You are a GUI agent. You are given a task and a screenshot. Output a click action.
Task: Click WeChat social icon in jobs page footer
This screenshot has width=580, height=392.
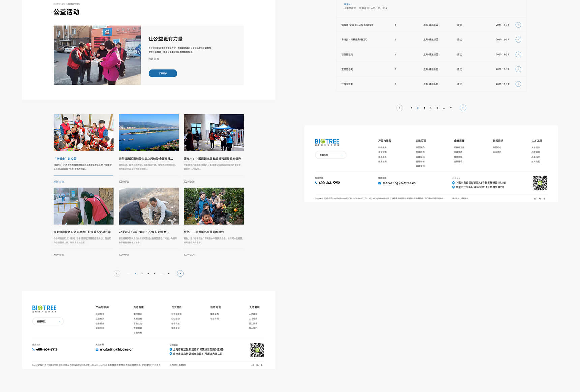point(540,199)
